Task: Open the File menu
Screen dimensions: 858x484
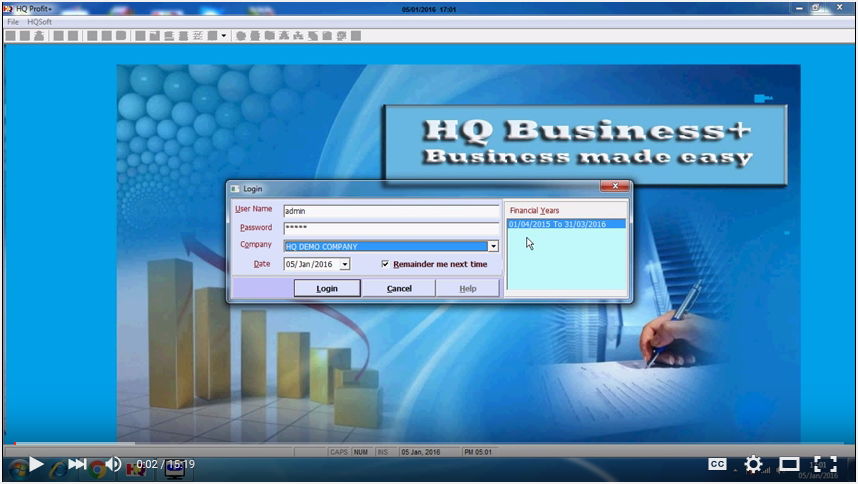Action: click(x=13, y=22)
